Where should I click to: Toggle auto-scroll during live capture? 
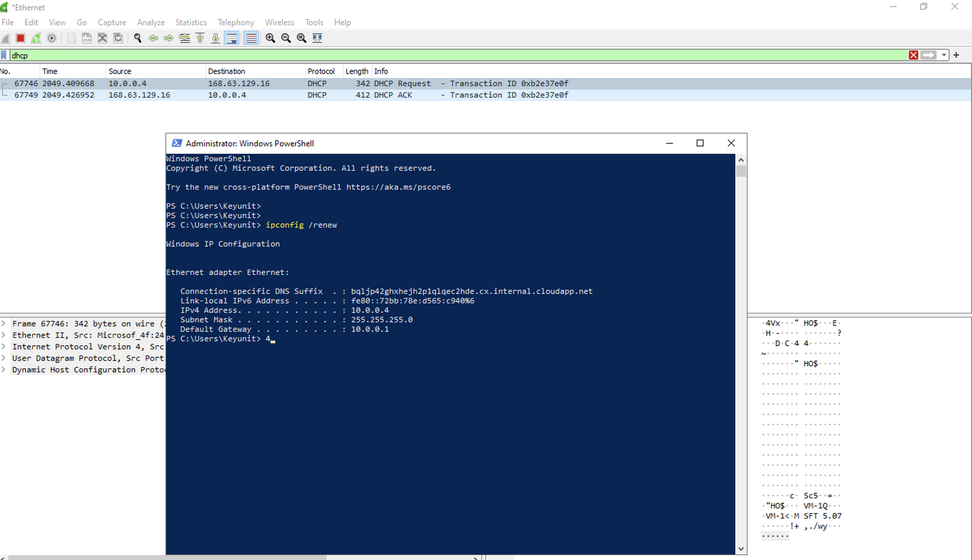[x=232, y=38]
